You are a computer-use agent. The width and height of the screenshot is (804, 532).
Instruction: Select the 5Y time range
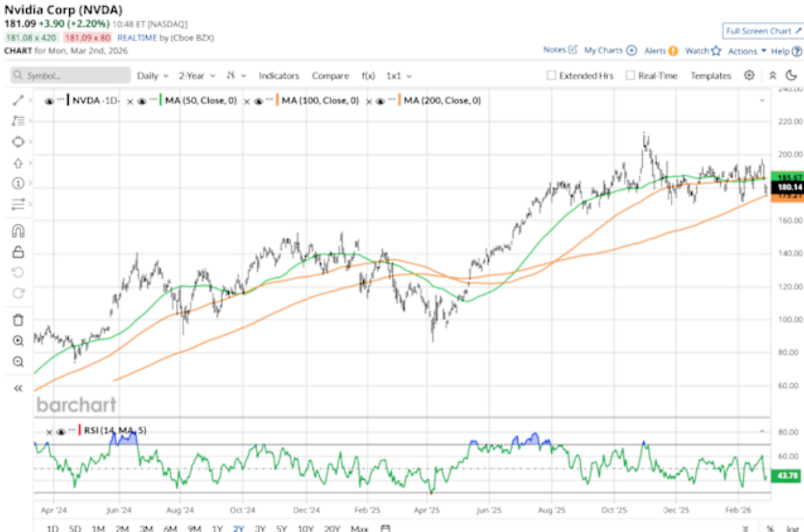(281, 528)
